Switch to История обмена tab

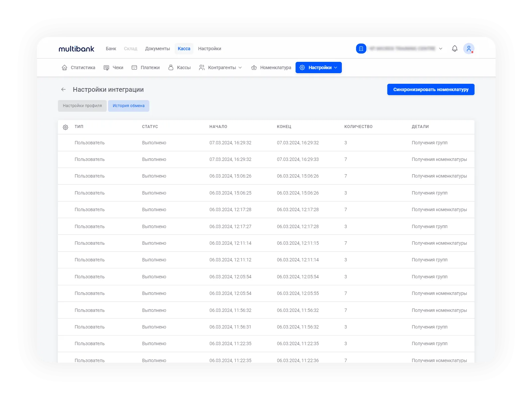pos(129,106)
